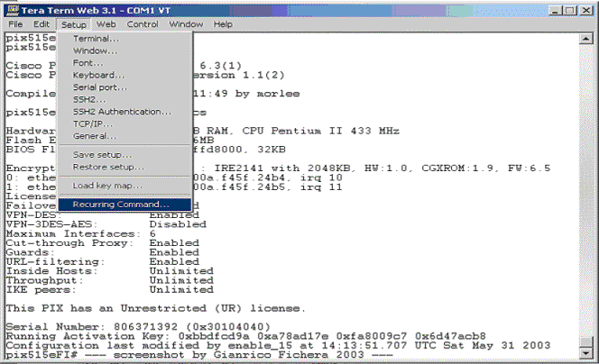Open TCP/IP... settings
Viewport: 599px width, 364px height.
(x=124, y=124)
